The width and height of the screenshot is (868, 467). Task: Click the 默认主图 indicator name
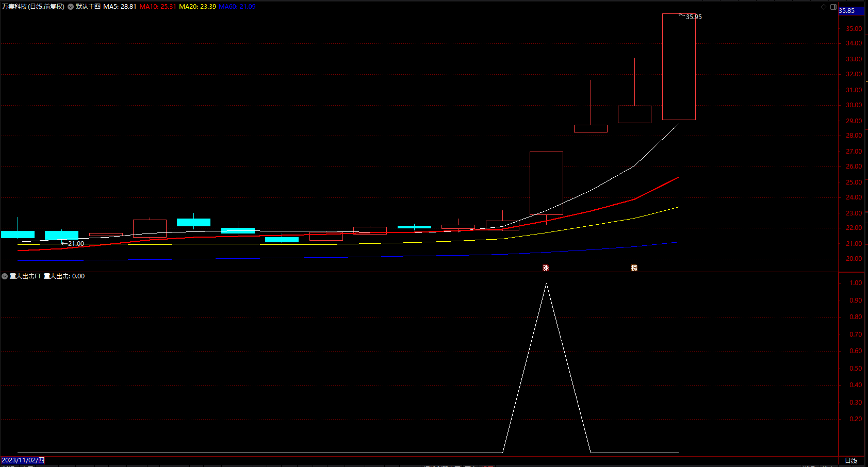(88, 7)
